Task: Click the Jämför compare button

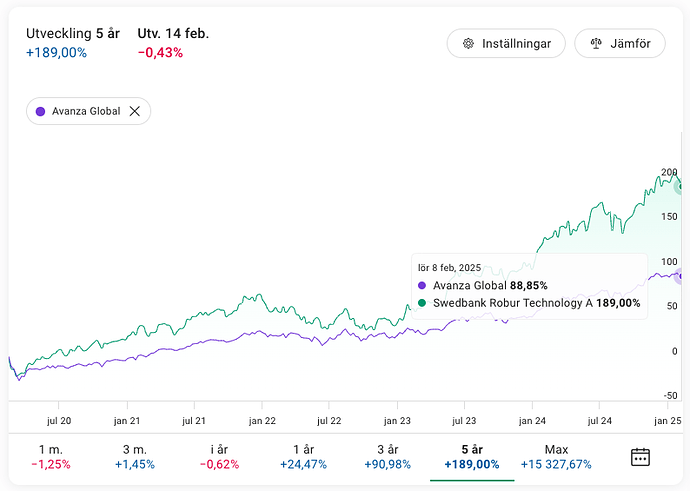Action: 620,44
